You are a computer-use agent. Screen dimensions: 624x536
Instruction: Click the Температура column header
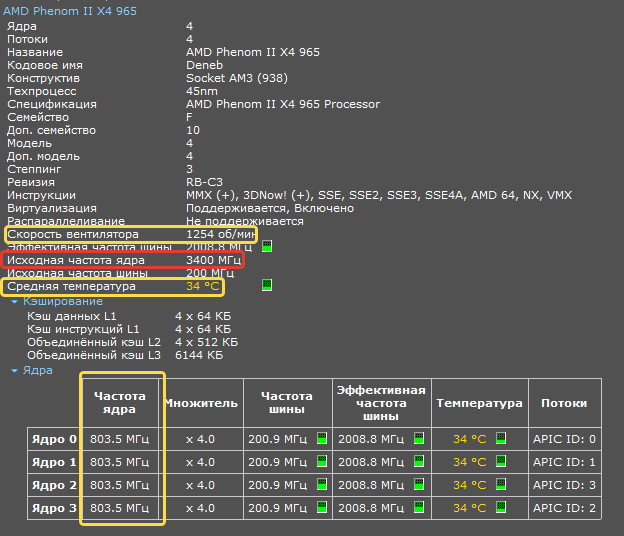(480, 403)
